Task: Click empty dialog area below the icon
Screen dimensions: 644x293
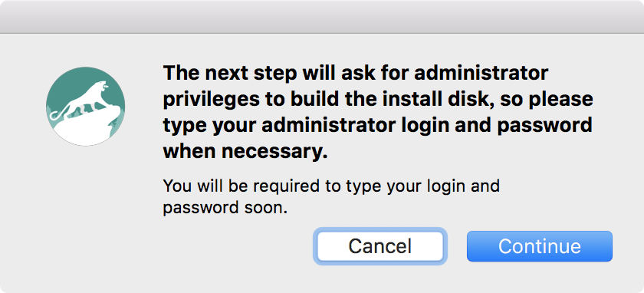Action: [85, 214]
